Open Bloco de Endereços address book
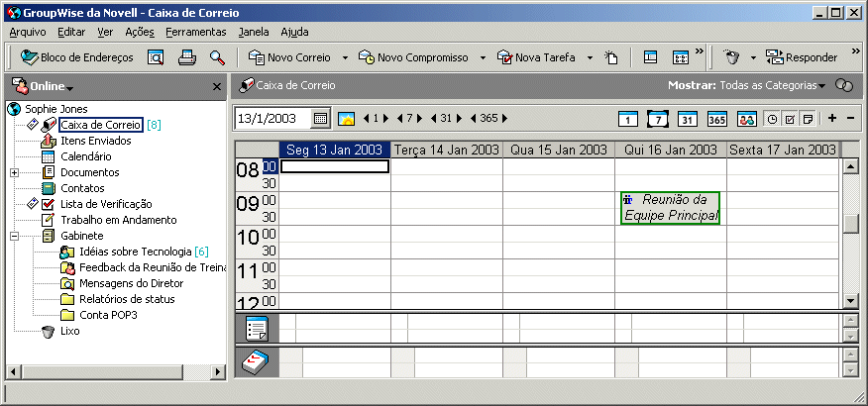This screenshot has width=868, height=406. [x=77, y=57]
